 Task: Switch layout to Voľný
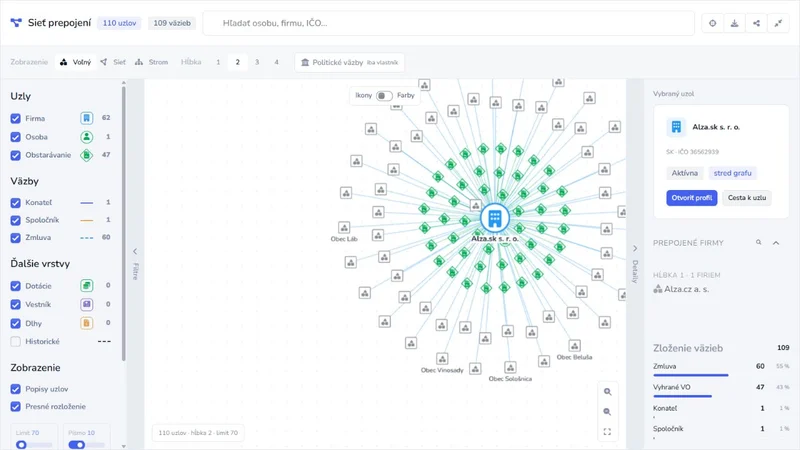coord(76,62)
